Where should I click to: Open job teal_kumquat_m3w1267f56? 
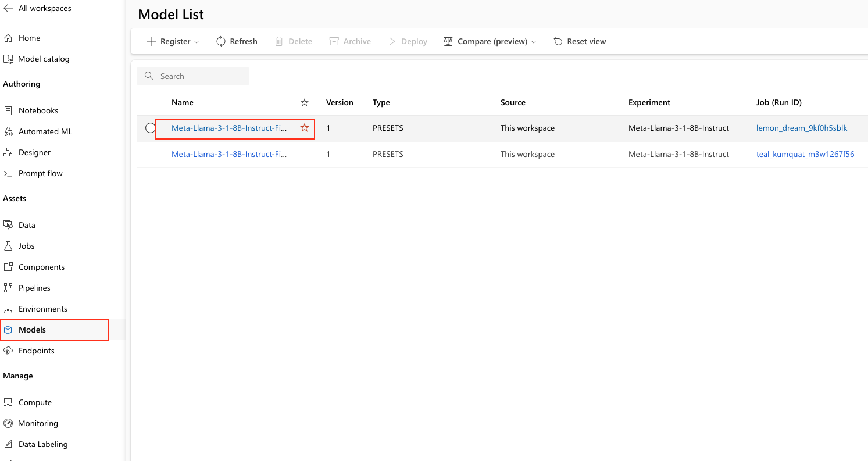click(x=805, y=154)
